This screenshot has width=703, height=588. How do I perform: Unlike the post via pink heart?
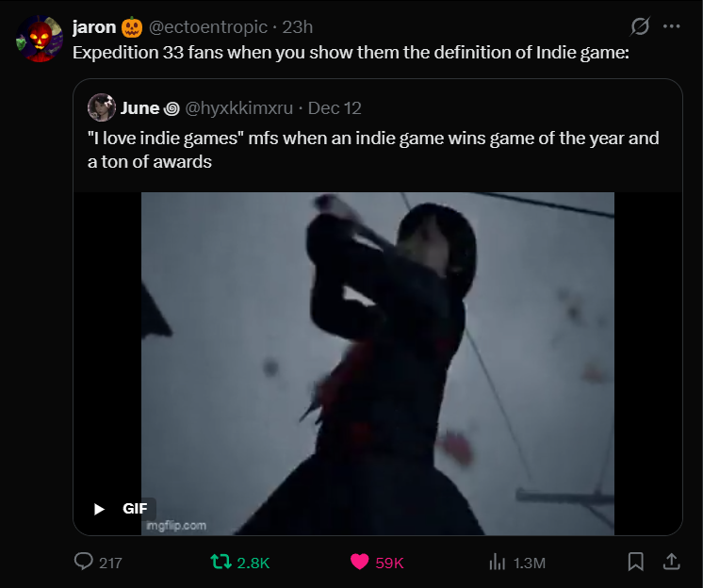(x=359, y=562)
